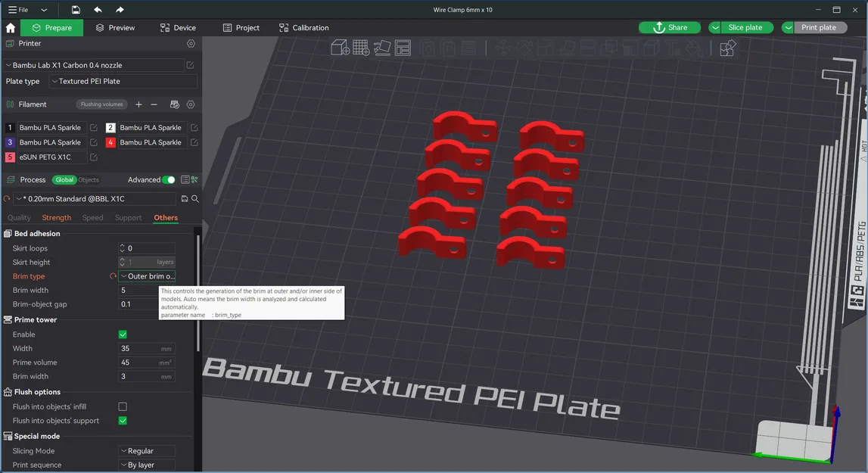Click the Arrange all objects icon
Image resolution: width=868 pixels, height=473 pixels.
403,48
